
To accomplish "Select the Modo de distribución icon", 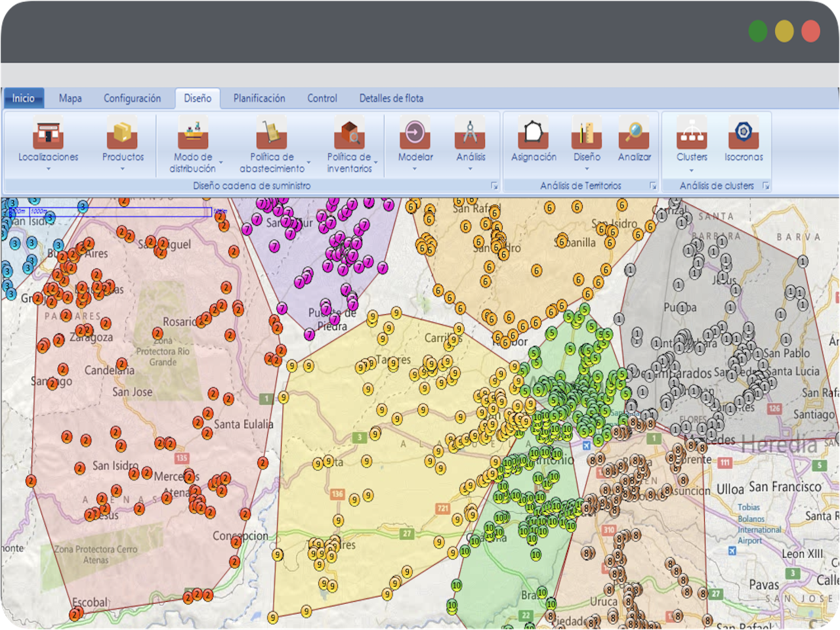I will click(x=192, y=133).
